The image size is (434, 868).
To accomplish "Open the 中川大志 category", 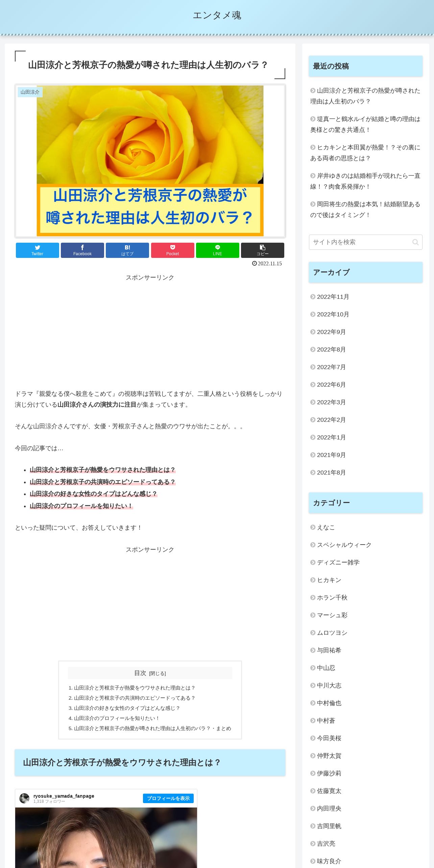I will pos(329,685).
